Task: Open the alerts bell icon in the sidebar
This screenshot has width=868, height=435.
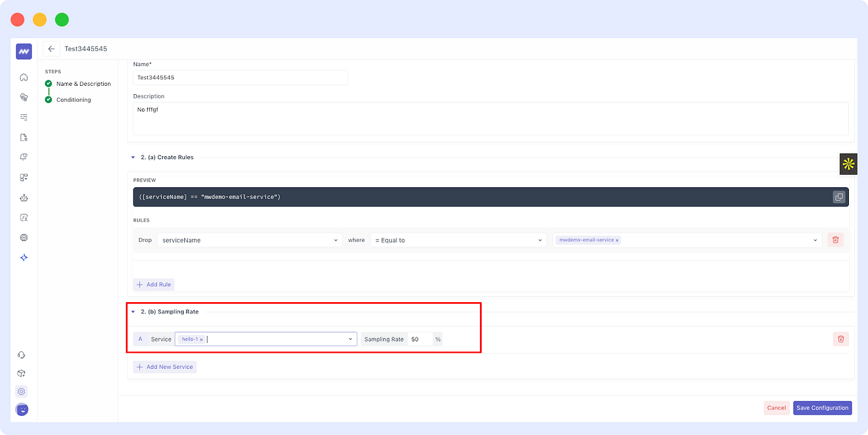Action: tap(24, 157)
